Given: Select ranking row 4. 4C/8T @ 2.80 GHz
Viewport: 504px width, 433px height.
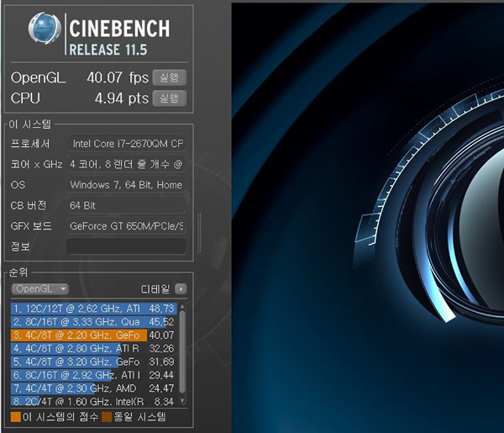Looking at the screenshot, I should pos(94,348).
